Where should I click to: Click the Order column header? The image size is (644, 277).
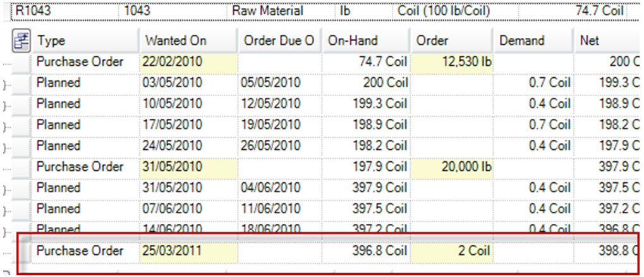coord(451,40)
